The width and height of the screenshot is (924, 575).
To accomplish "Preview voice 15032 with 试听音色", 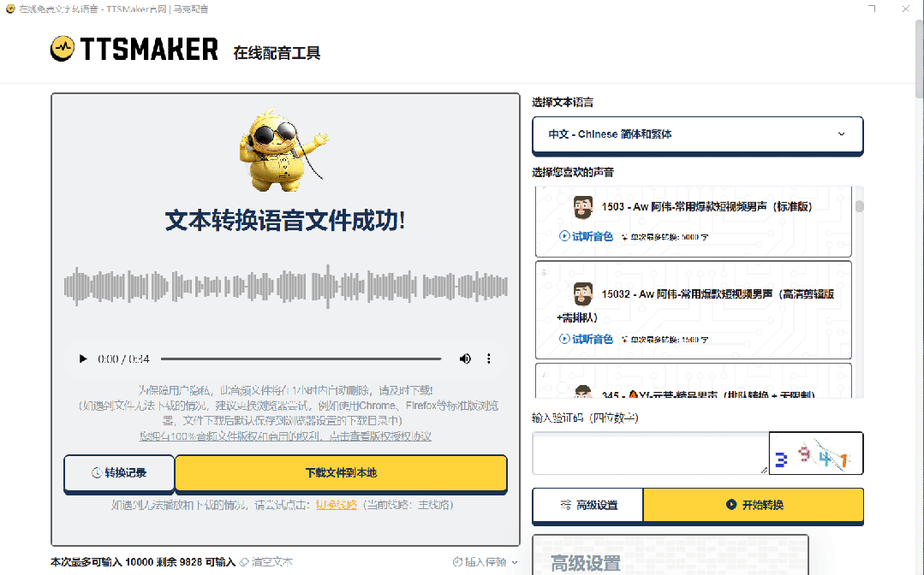I will 587,339.
